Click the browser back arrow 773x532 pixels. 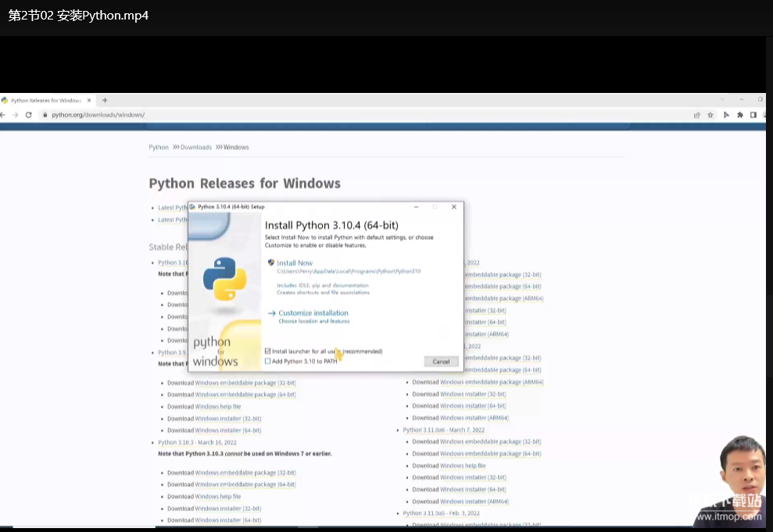(x=3, y=115)
